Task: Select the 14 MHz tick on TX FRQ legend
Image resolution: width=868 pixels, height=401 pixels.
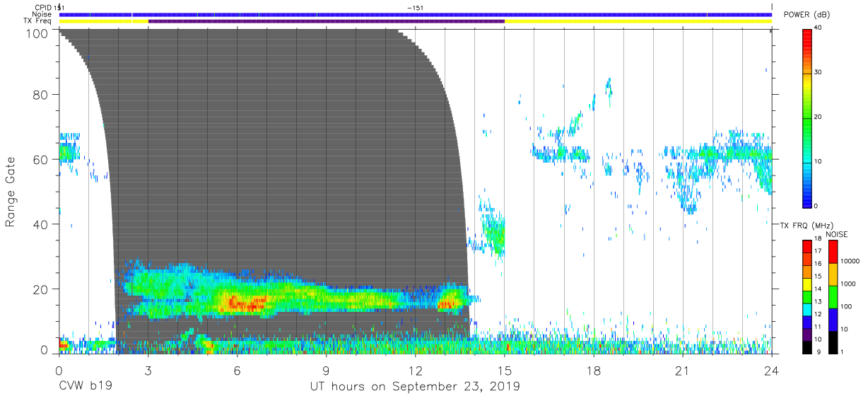Action: point(819,289)
